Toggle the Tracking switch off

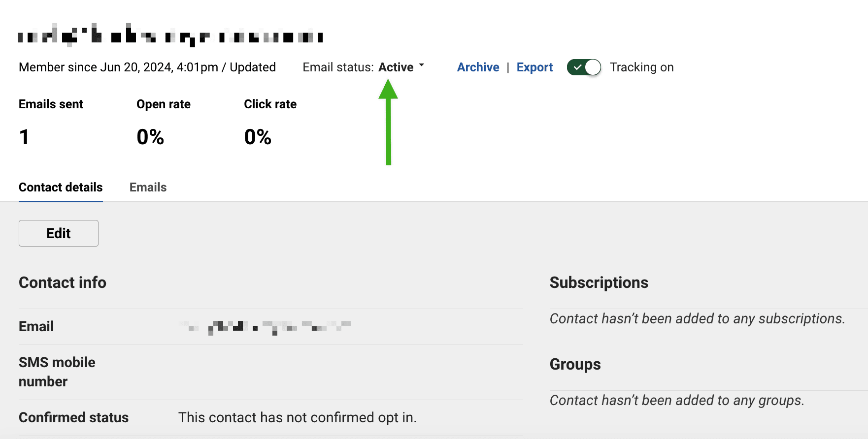584,67
